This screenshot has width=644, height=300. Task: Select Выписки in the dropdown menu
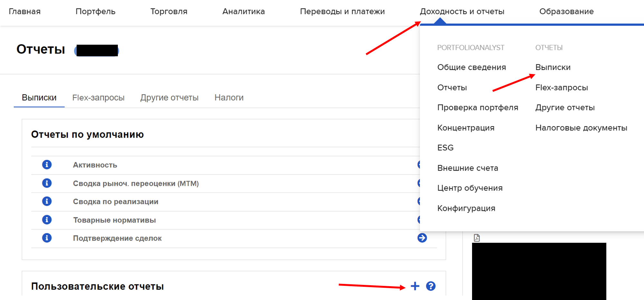[x=553, y=67]
